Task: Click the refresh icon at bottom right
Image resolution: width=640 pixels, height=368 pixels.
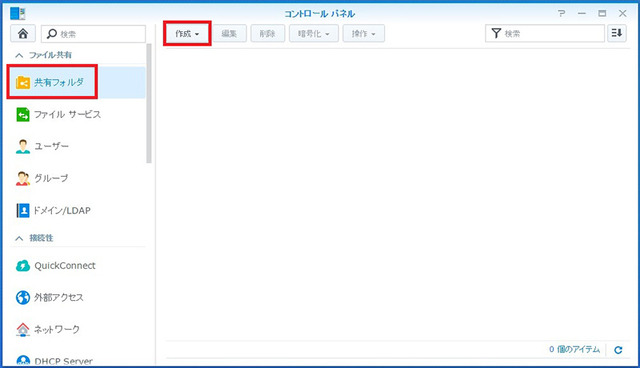Action: click(618, 350)
